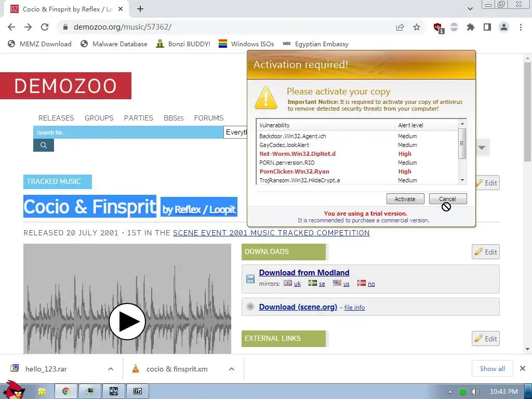
Task: Click the share icon in the address bar
Action: 400,28
